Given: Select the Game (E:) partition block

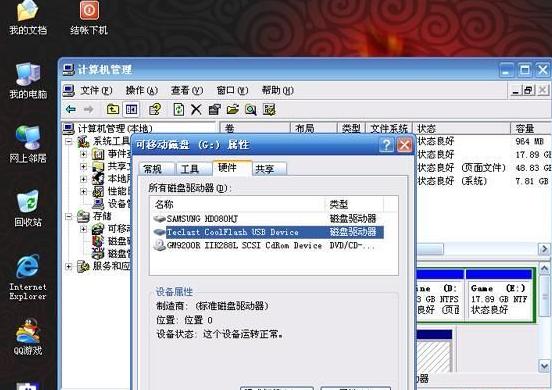Looking at the screenshot, I should [498, 295].
